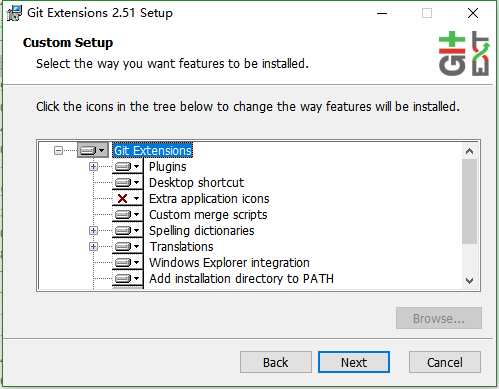Screen dimensions: 499x389
Task: Expand the Plugins tree node
Action: pos(93,166)
